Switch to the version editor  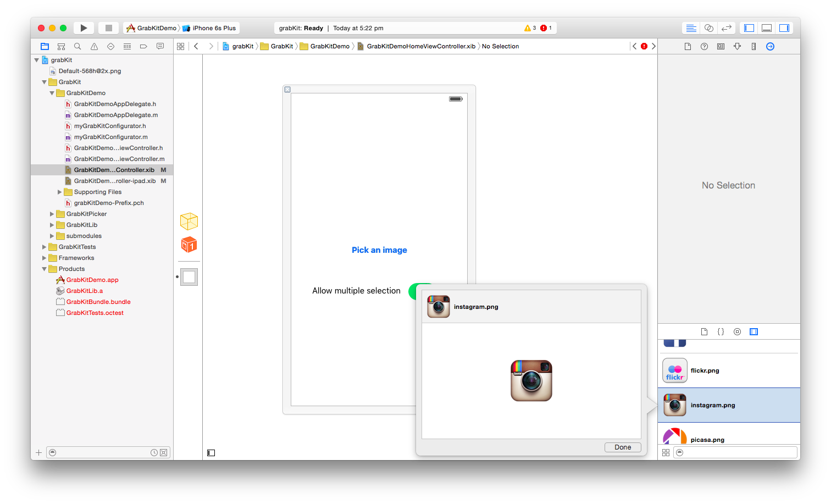click(x=726, y=28)
